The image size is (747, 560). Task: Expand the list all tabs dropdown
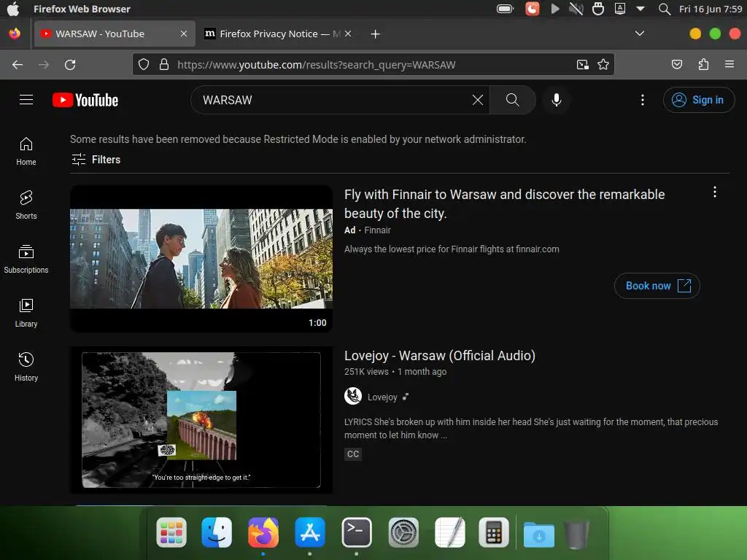coord(639,34)
